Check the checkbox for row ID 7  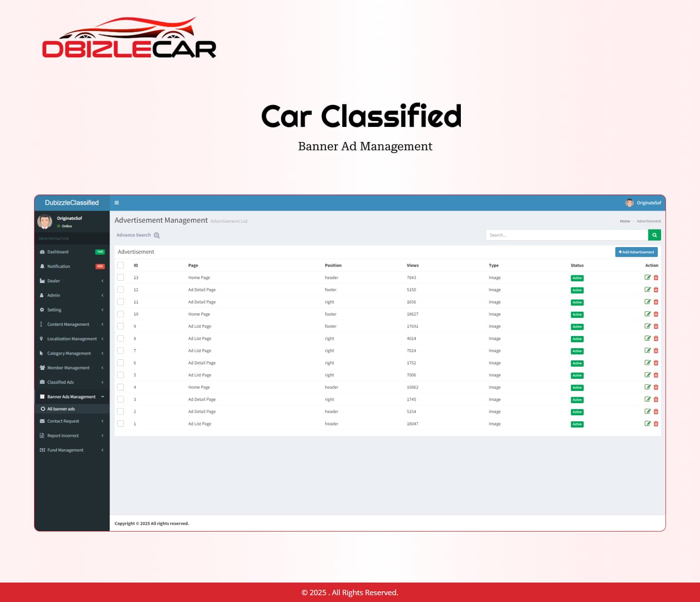(121, 350)
